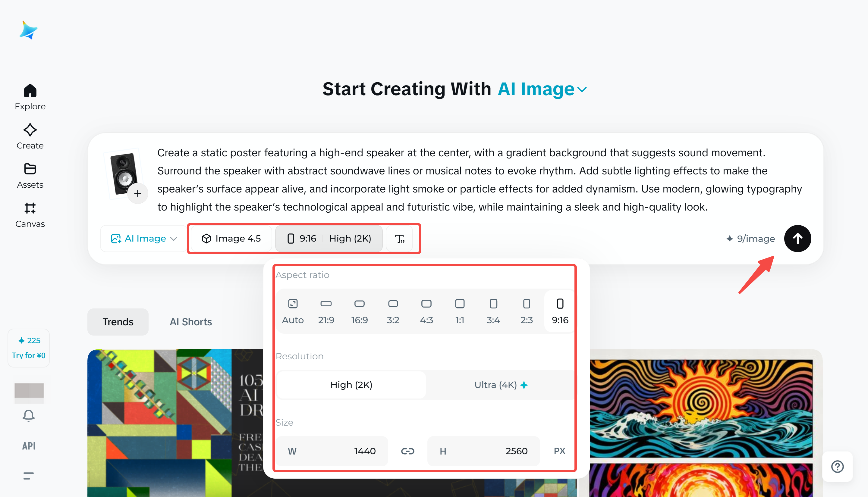Open the Canvas sidebar icon
Screen dimensions: 868x497
(x=30, y=208)
